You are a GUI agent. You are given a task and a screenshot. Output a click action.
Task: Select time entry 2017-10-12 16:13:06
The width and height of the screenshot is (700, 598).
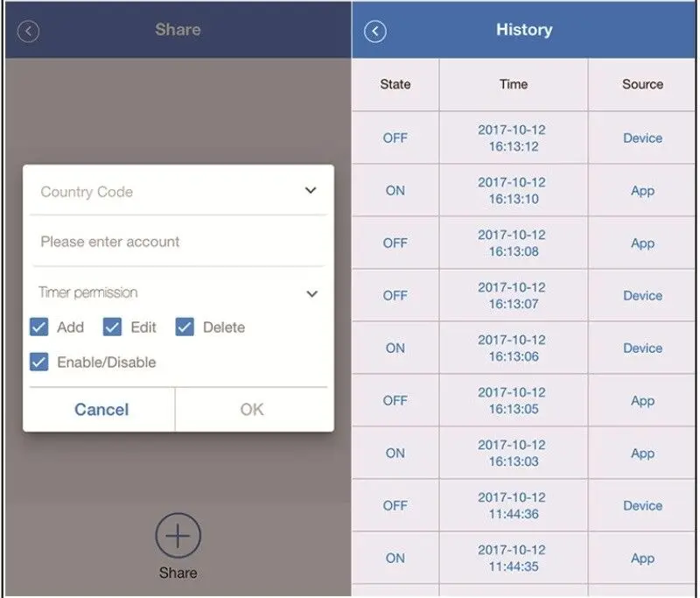click(x=513, y=348)
